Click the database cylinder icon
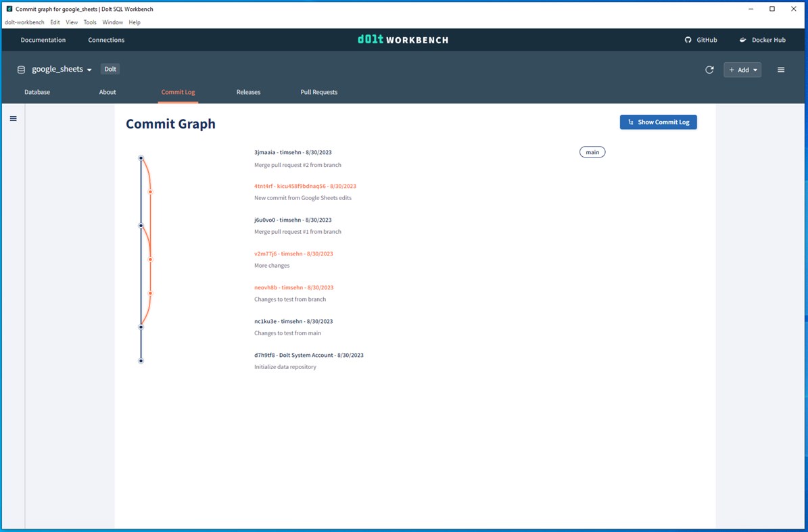 tap(21, 70)
